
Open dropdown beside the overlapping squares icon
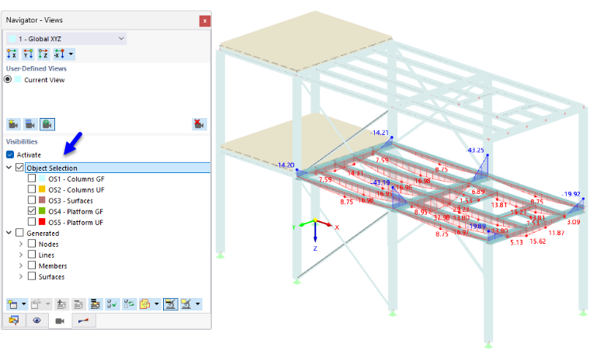(x=156, y=303)
